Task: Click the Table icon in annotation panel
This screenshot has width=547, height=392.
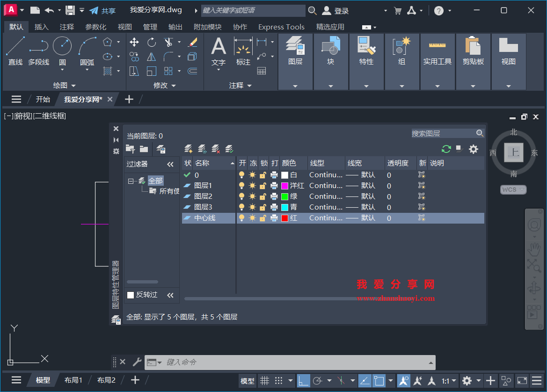Action: [261, 71]
